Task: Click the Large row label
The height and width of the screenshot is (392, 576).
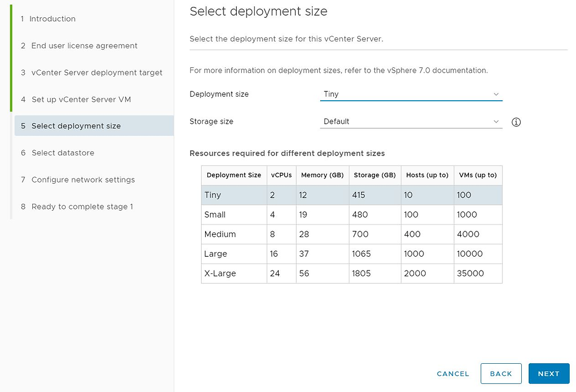Action: point(215,254)
